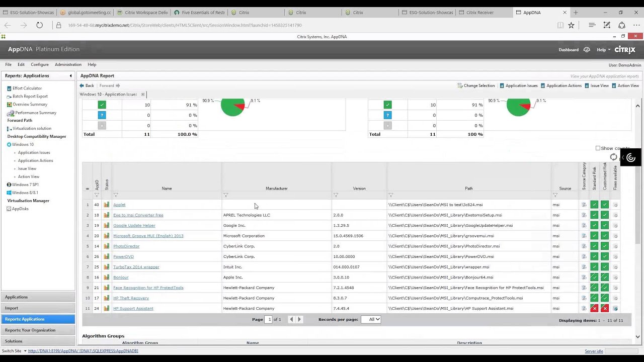Click the status chart icon for Applet

click(x=107, y=205)
